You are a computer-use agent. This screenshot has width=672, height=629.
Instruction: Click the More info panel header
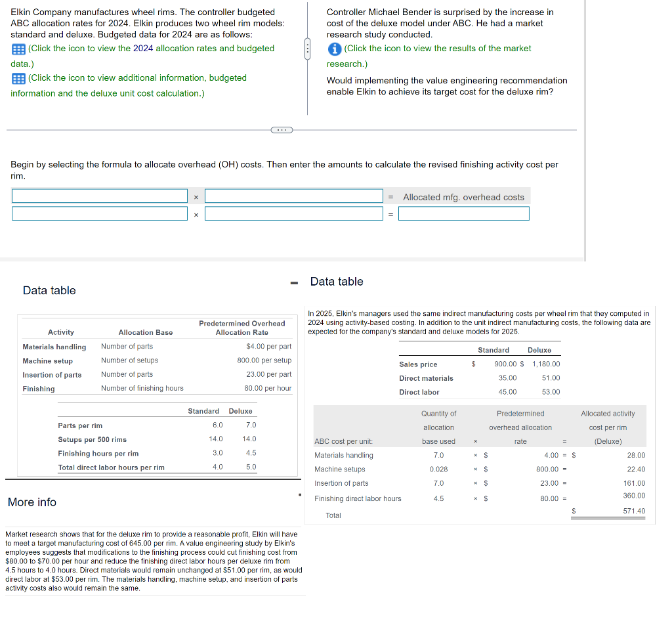click(x=32, y=502)
